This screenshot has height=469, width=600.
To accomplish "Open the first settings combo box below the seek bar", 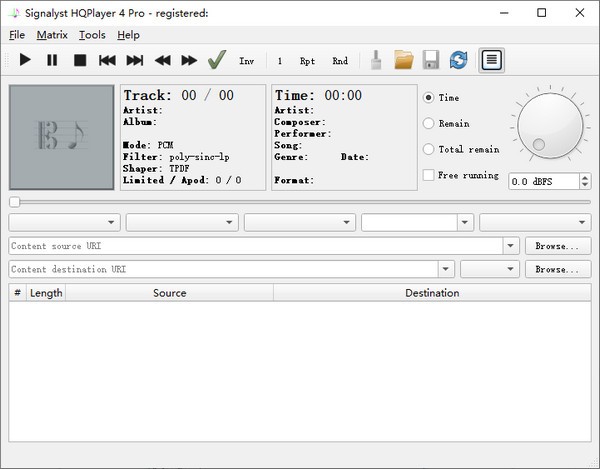I will [x=64, y=222].
